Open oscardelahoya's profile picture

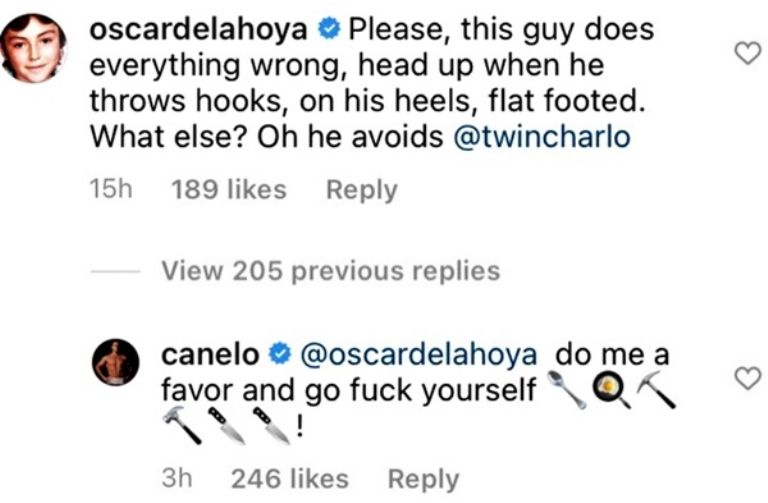(x=34, y=48)
